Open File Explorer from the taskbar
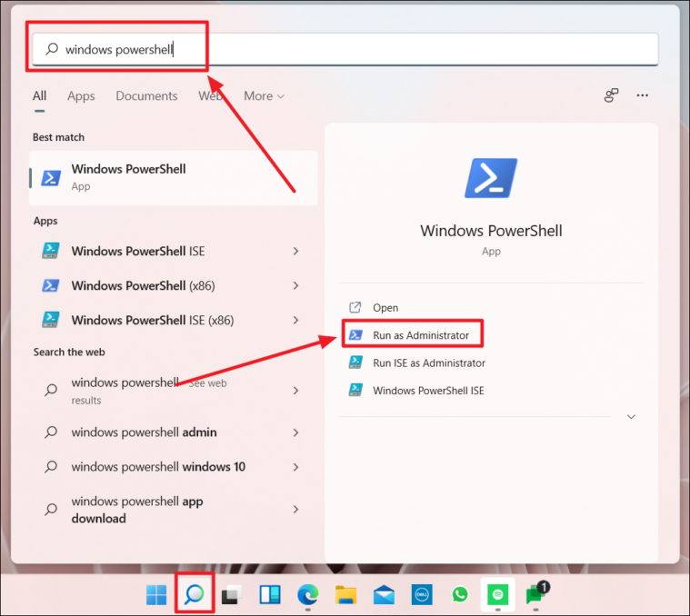The width and height of the screenshot is (690, 616). click(x=345, y=595)
